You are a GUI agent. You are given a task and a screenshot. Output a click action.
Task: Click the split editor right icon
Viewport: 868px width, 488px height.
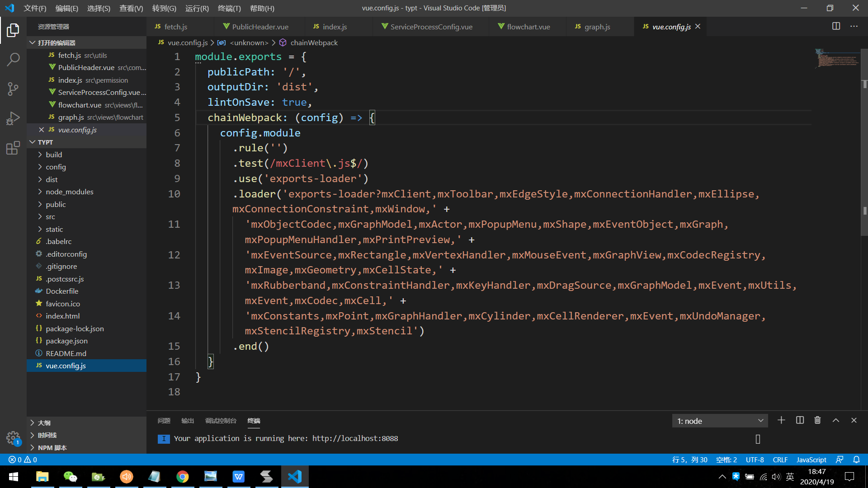pyautogui.click(x=836, y=26)
